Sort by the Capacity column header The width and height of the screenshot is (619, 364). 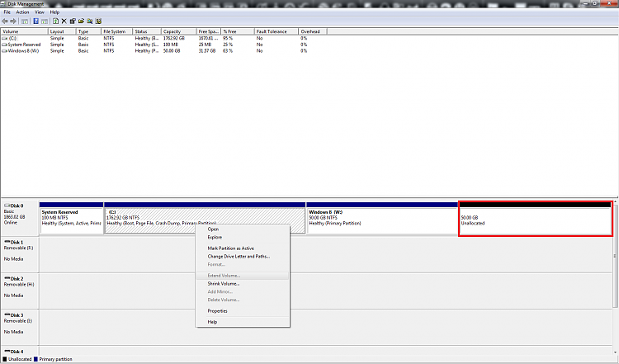coord(179,31)
